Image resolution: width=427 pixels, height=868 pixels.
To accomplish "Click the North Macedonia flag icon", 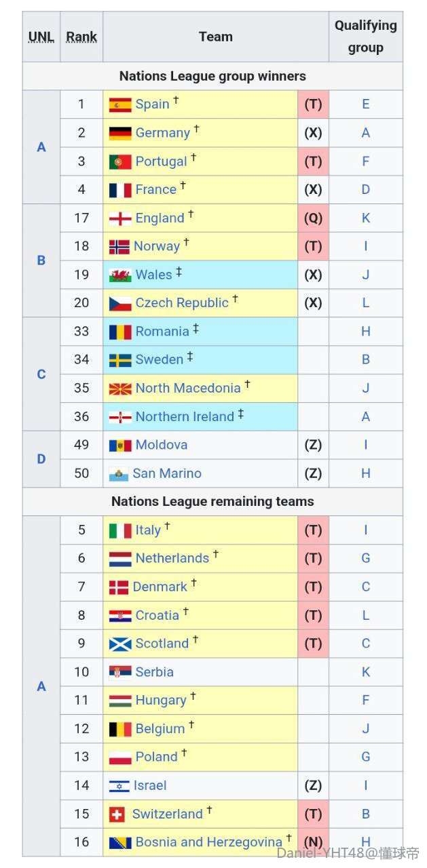I will point(120,389).
